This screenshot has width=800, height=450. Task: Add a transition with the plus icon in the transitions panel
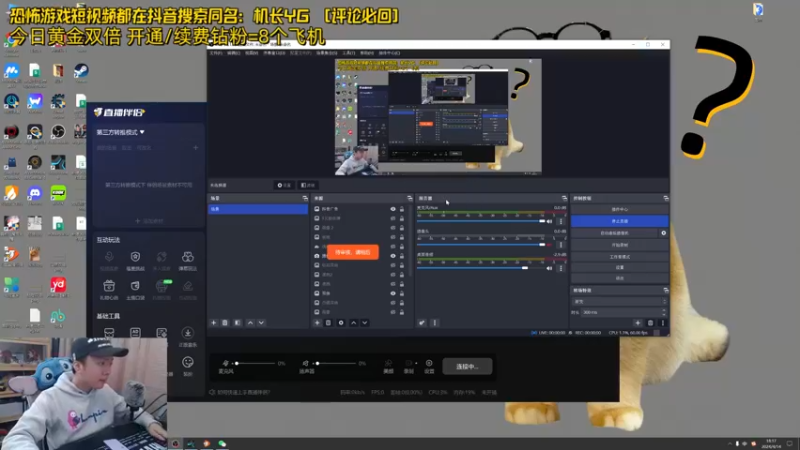638,322
